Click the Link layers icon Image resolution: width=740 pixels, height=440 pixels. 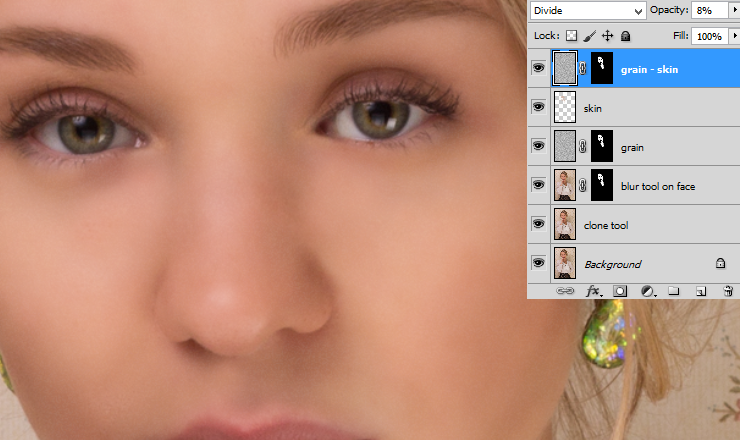tap(564, 291)
